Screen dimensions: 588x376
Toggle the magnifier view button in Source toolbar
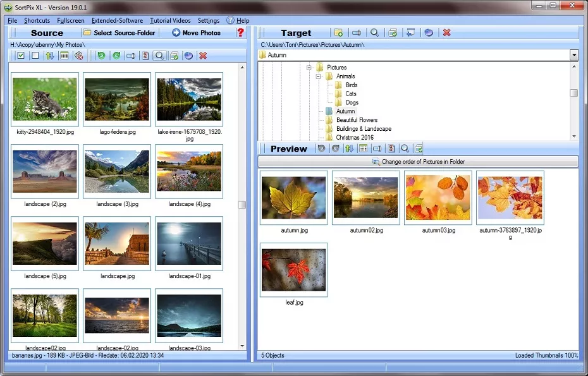(159, 56)
